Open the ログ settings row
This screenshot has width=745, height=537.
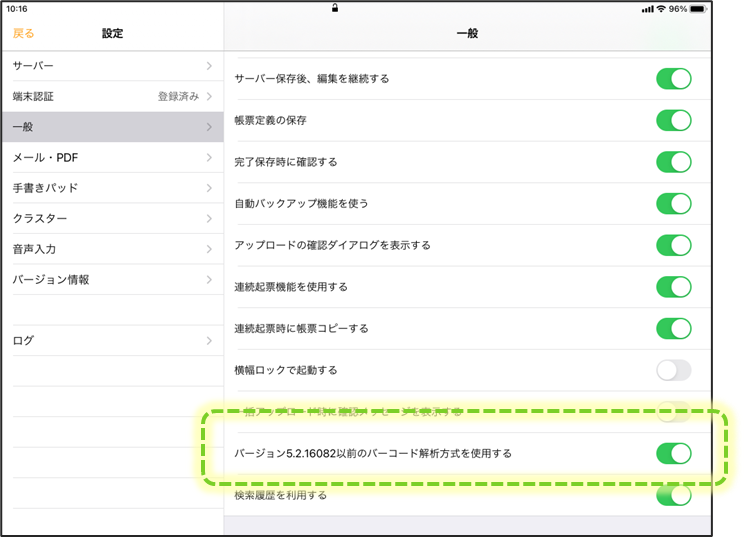click(x=112, y=341)
